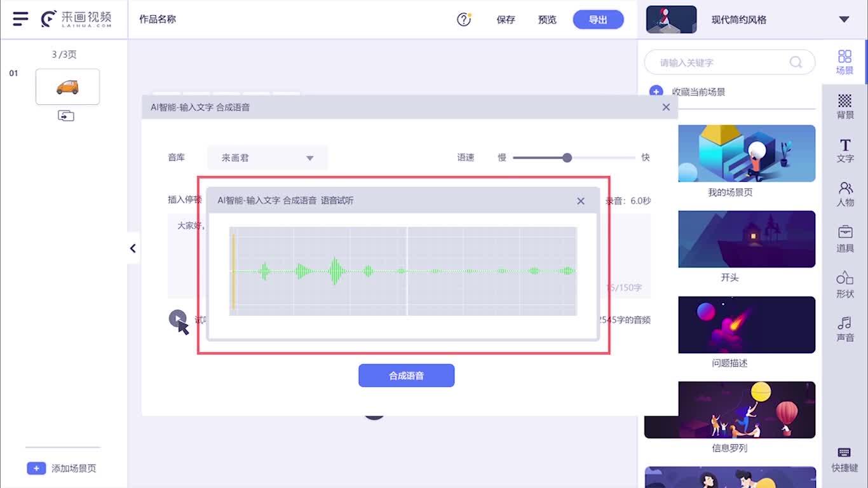Open the help question mark icon

click(464, 20)
